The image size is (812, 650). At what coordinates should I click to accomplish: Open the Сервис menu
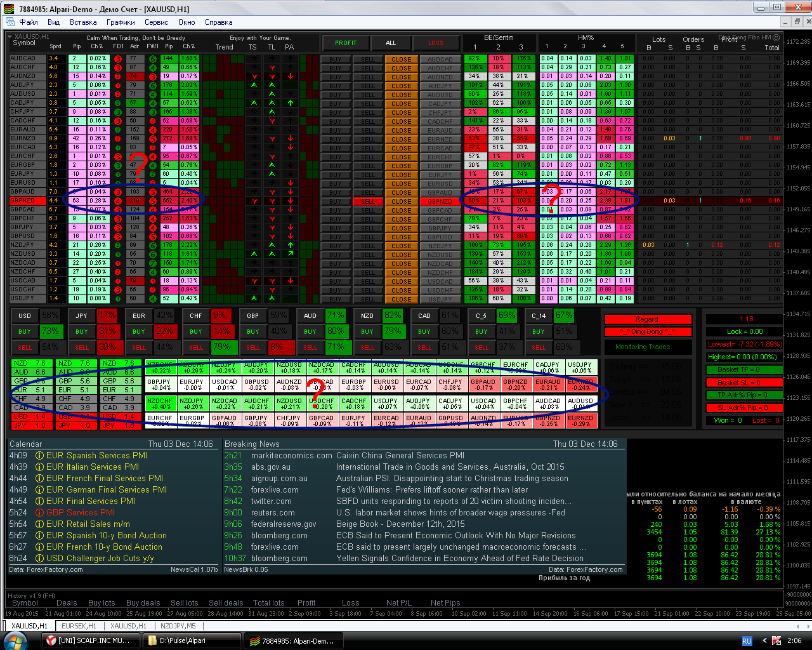point(157,22)
